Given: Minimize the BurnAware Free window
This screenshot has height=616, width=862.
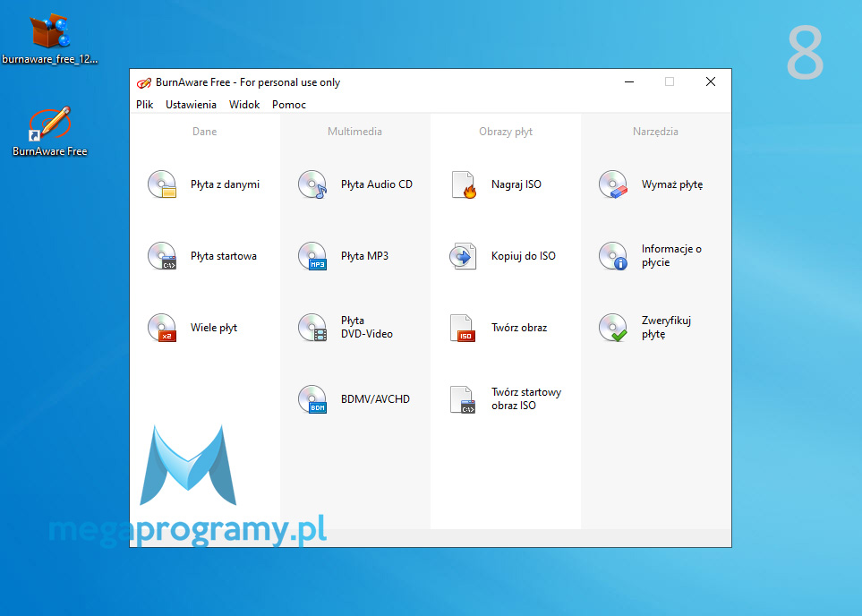Looking at the screenshot, I should click(629, 82).
